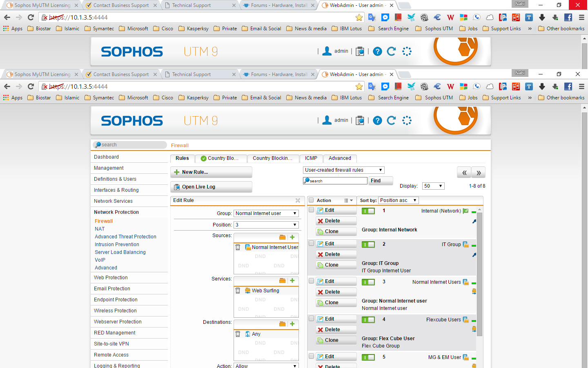Switch to the Rules tab

point(182,158)
